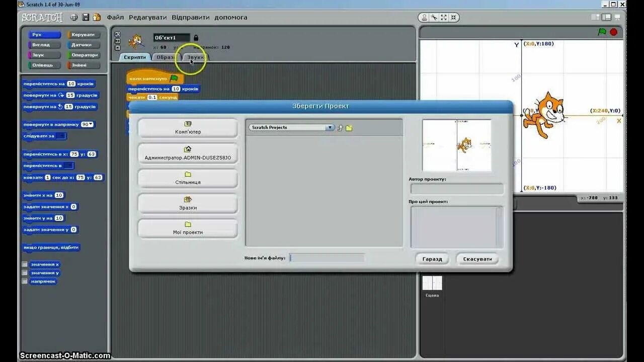Viewport: 644px width, 362px height.
Task: Select the grow sprite tool
Action: coord(444,17)
